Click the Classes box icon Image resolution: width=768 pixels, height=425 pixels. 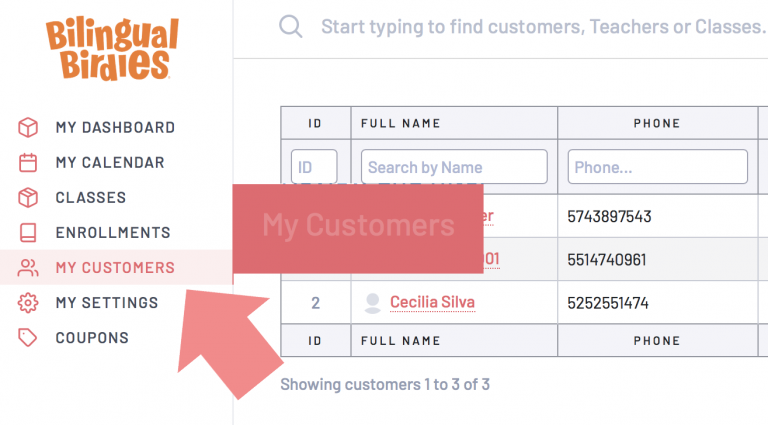[x=28, y=197]
